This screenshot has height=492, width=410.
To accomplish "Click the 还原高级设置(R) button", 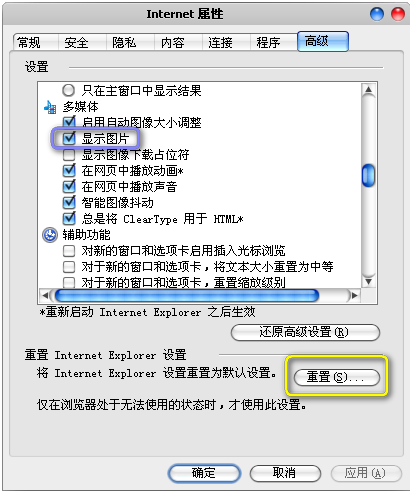I will (305, 332).
